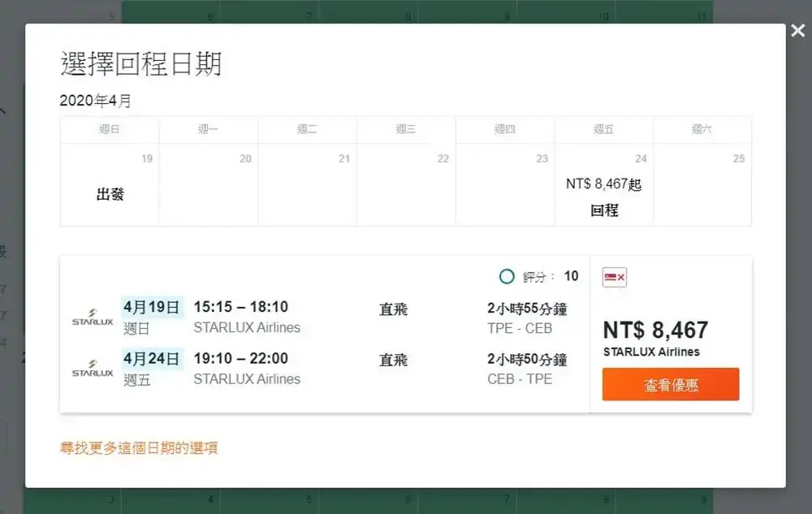
Task: Click the 2020年4月 month label
Action: pyautogui.click(x=95, y=101)
